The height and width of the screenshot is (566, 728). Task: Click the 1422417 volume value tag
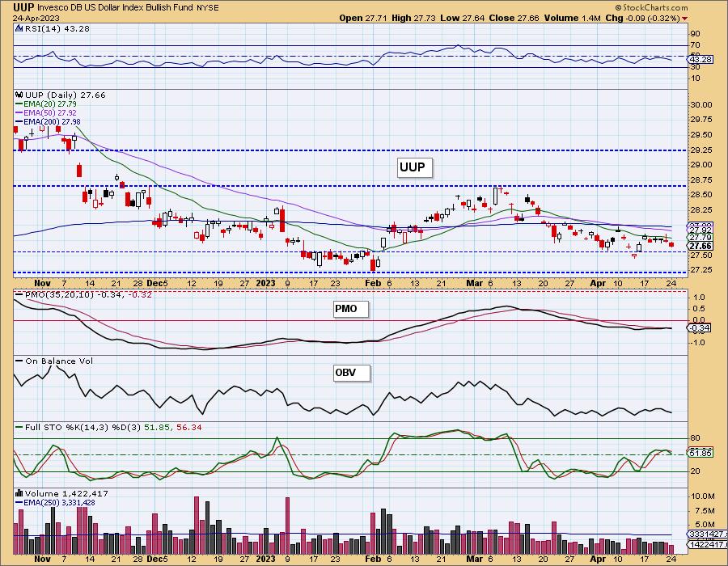click(705, 545)
